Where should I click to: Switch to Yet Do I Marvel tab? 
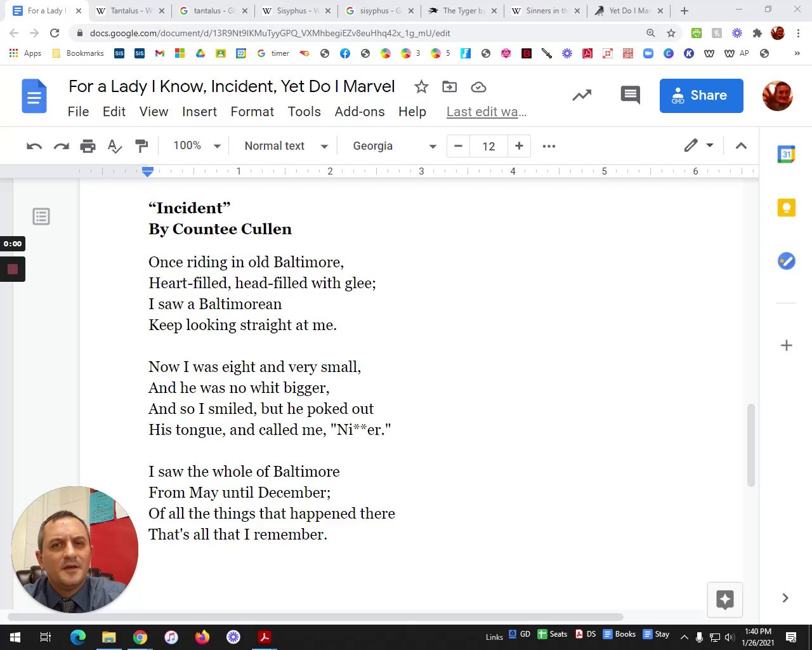(x=628, y=11)
